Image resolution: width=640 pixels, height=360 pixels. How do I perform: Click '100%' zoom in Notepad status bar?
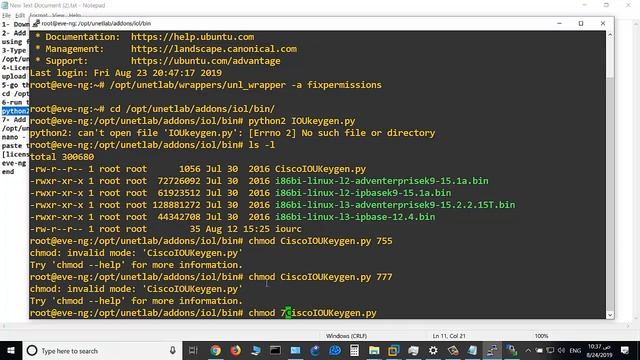click(541, 336)
